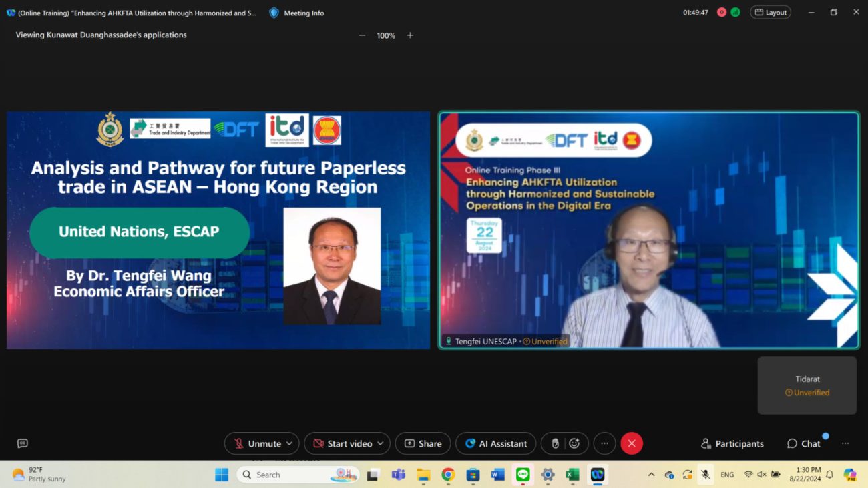Image resolution: width=868 pixels, height=488 pixels.
Task: Turn on camera with Start video
Action: pyautogui.click(x=343, y=443)
